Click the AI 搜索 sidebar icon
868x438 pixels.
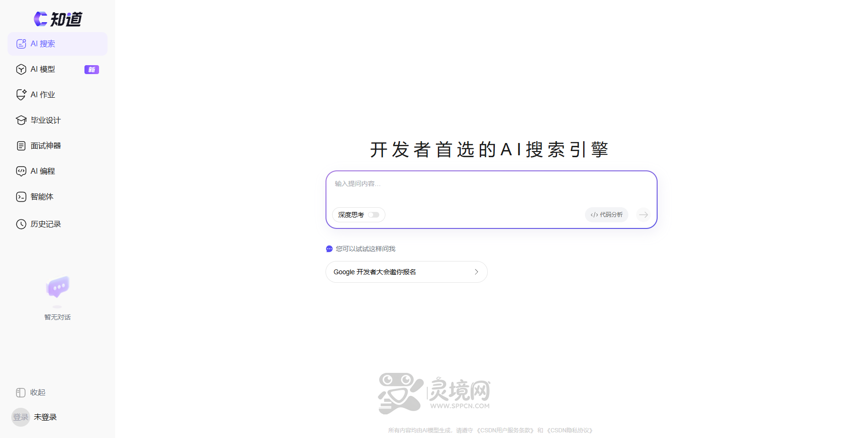click(21, 44)
